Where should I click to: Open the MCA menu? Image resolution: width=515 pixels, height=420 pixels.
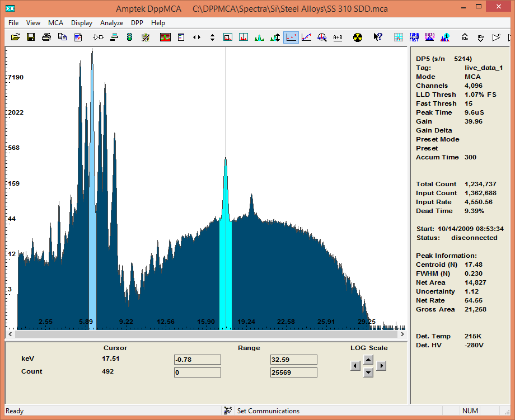(55, 22)
